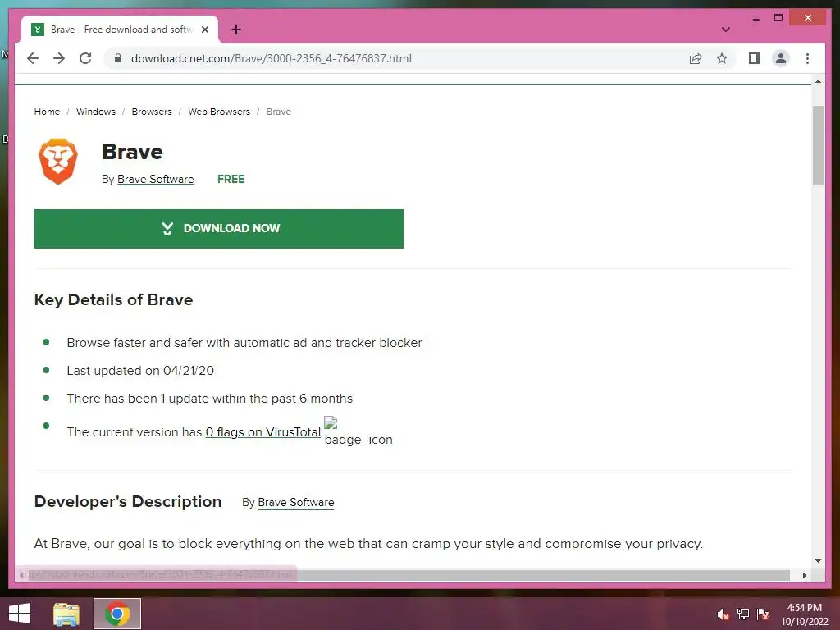Click the DOWNLOAD NOW button
Image resolution: width=840 pixels, height=630 pixels.
[x=218, y=229]
